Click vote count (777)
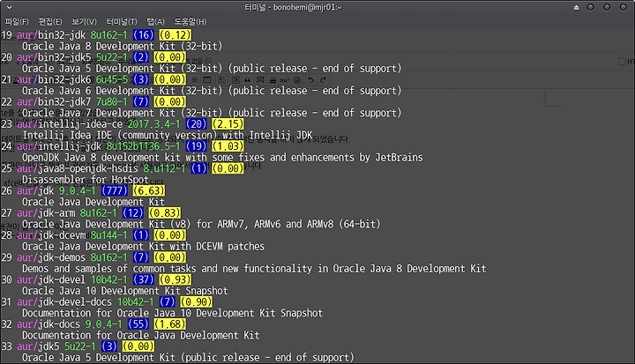Viewport: 635px width, 364px height. tap(114, 191)
